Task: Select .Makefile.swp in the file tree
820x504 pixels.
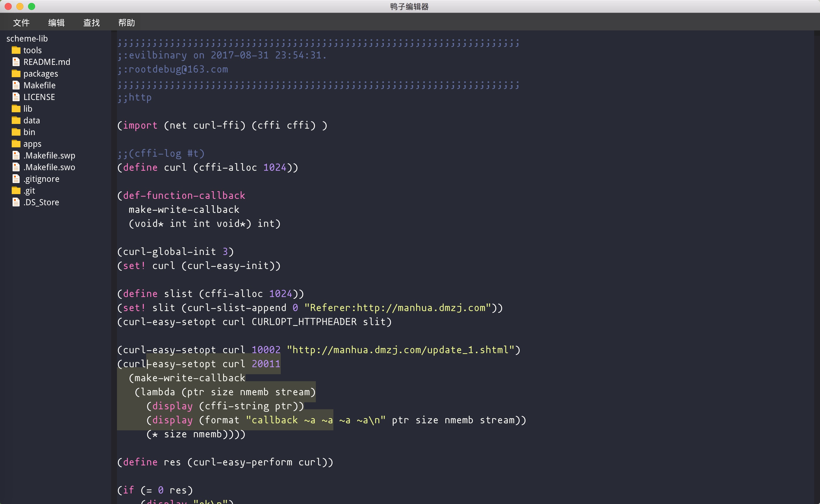Action: (x=49, y=156)
